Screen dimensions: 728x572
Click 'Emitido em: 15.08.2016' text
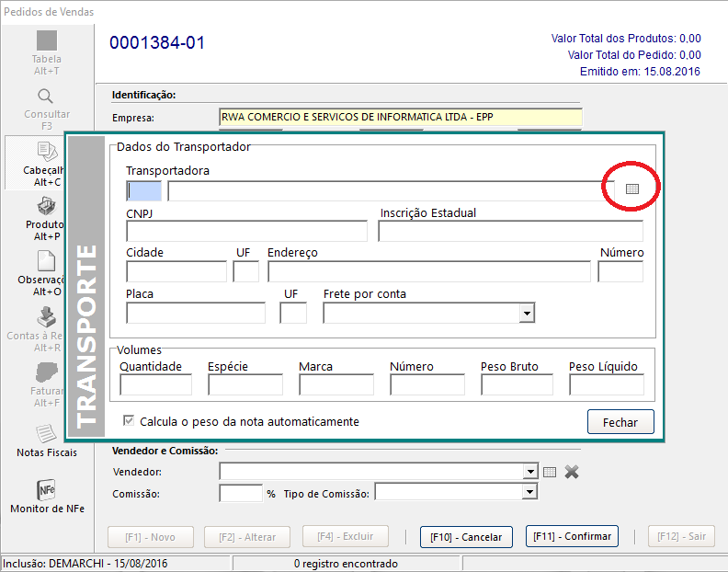(640, 72)
